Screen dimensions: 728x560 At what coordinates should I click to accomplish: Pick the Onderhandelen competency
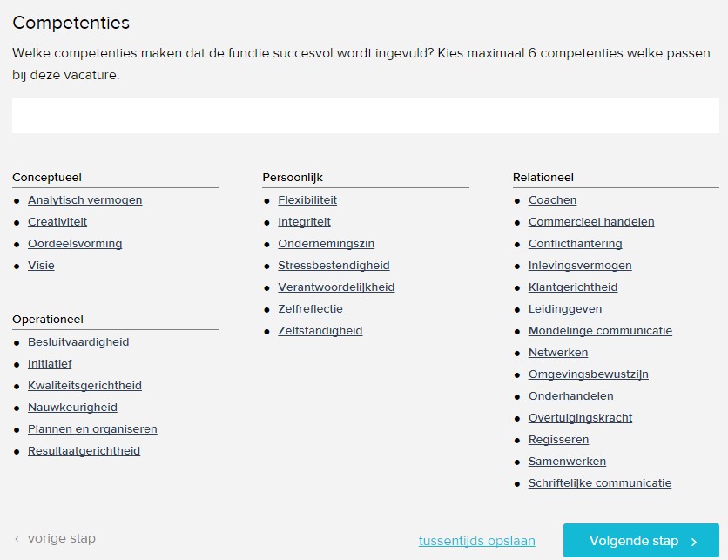pyautogui.click(x=570, y=396)
